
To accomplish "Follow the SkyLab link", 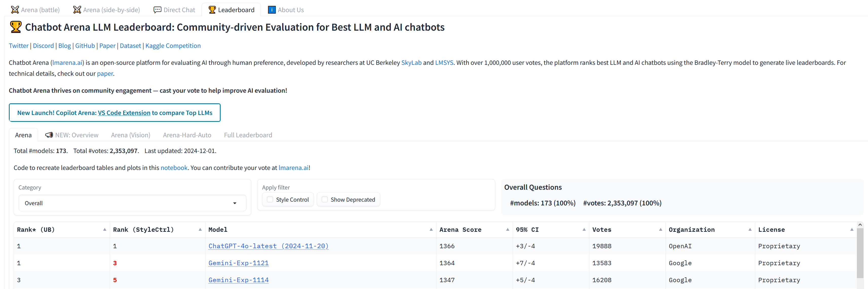I will tap(411, 62).
